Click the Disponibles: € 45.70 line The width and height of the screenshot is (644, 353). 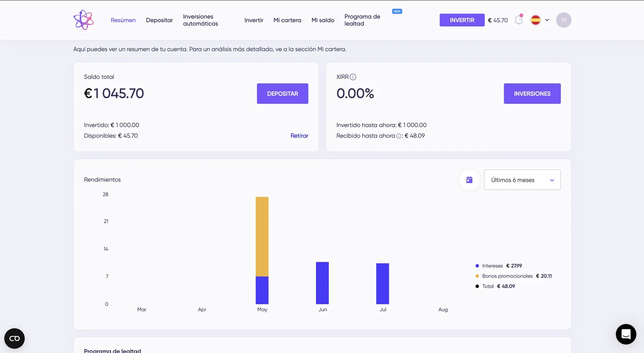point(111,136)
